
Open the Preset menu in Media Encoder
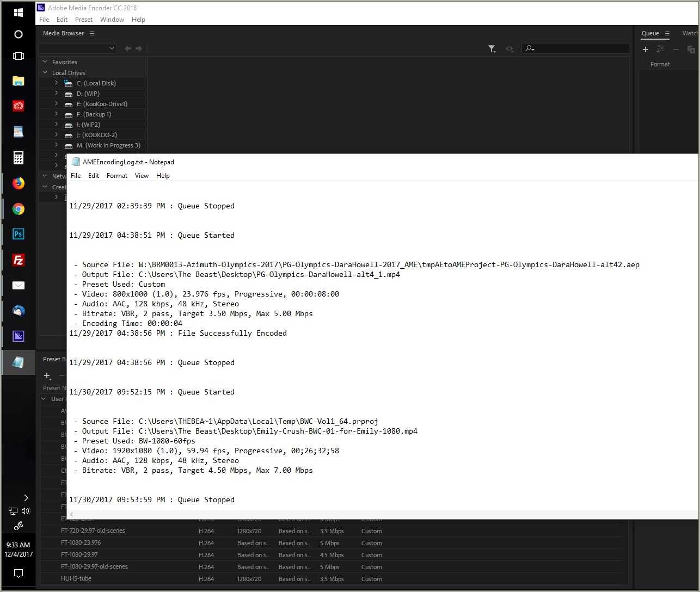(83, 19)
